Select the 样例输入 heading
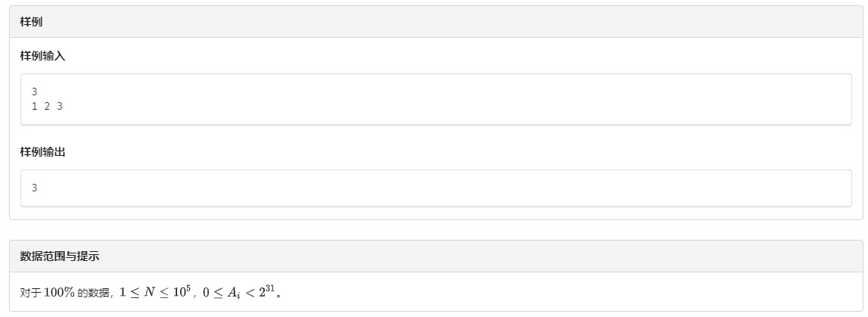 point(42,56)
